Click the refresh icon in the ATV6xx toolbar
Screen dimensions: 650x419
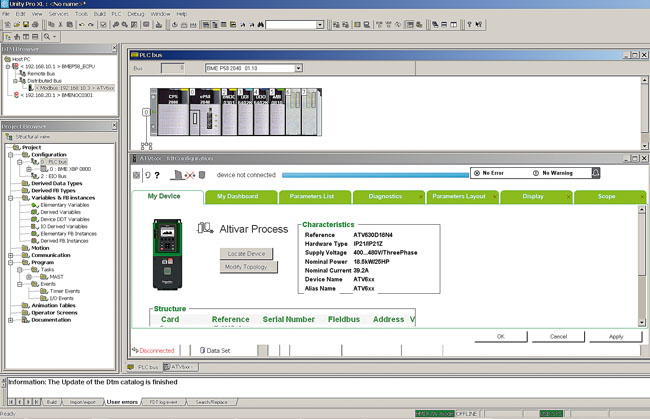(x=148, y=175)
